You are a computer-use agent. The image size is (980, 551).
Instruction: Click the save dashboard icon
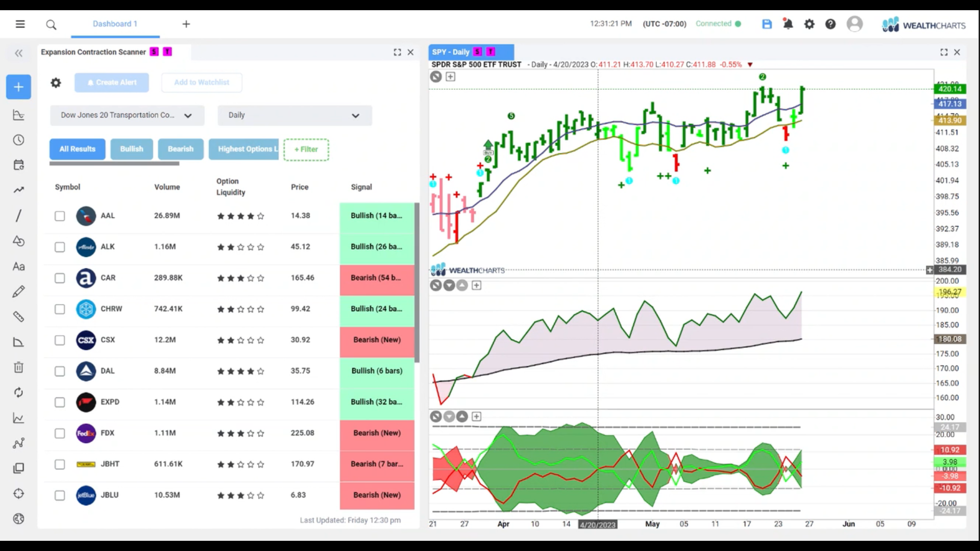click(767, 24)
